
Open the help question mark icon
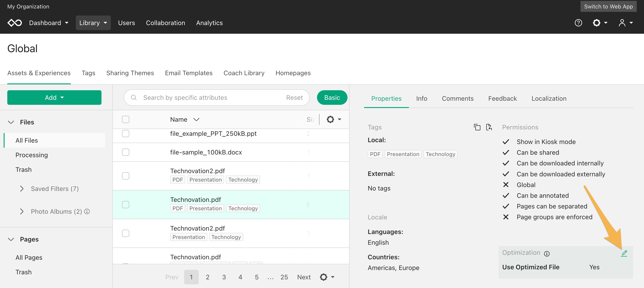click(x=578, y=23)
